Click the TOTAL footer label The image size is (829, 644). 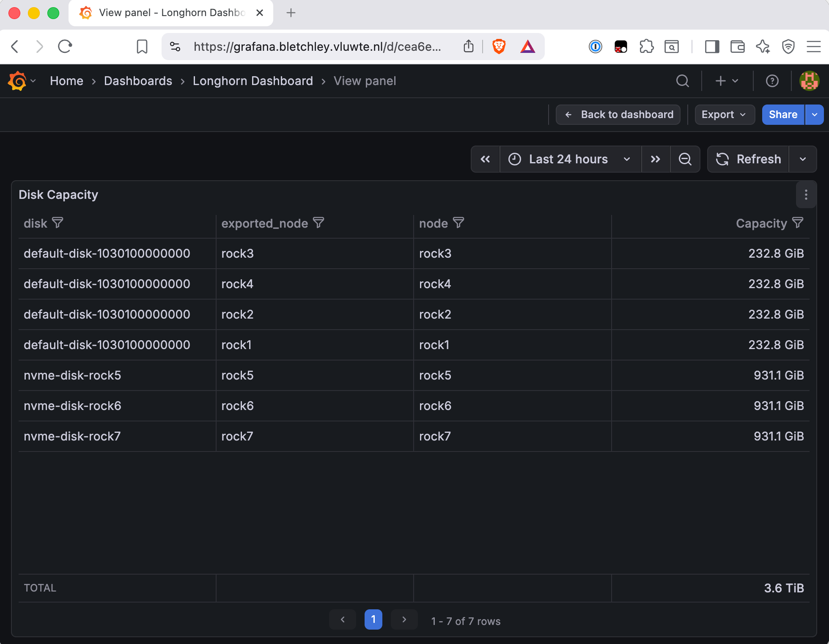[40, 588]
